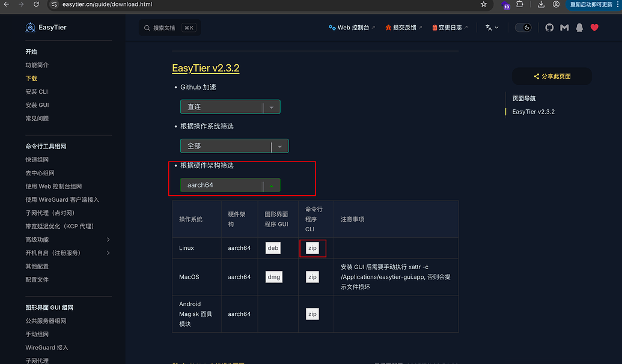Open 子网代理（点对网）sidebar item
The image size is (622, 364).
click(50, 213)
